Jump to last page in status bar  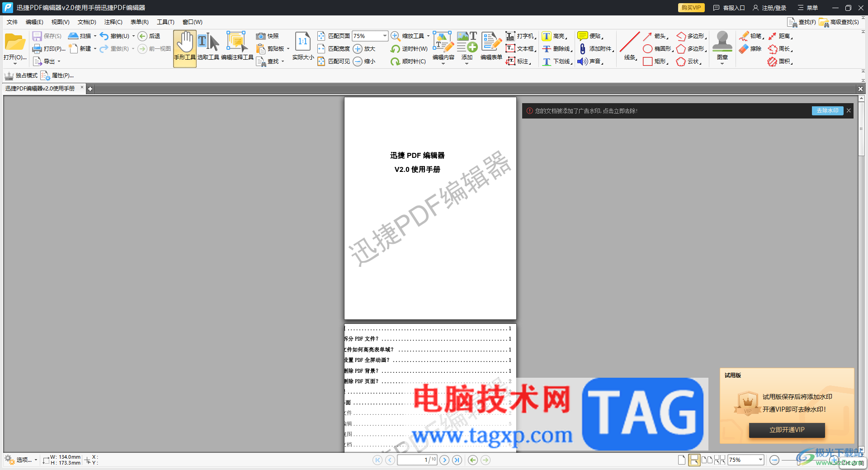457,460
